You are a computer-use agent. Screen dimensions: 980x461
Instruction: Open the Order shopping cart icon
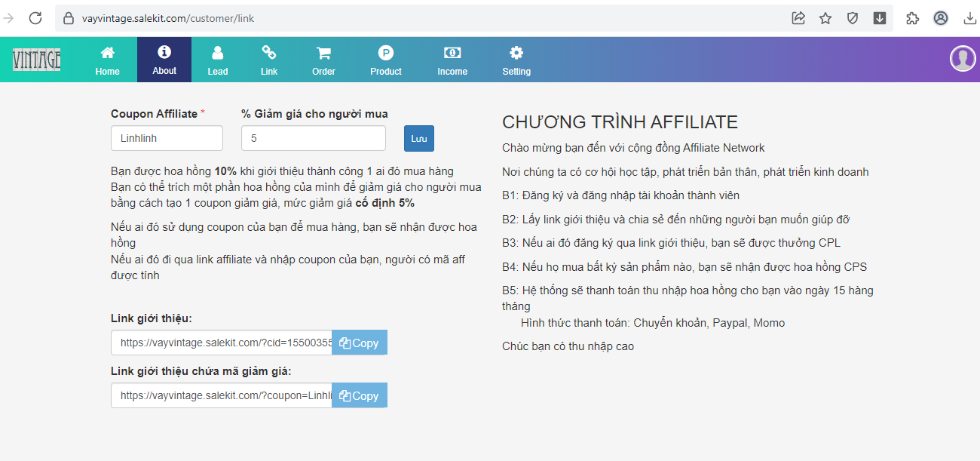click(x=323, y=54)
